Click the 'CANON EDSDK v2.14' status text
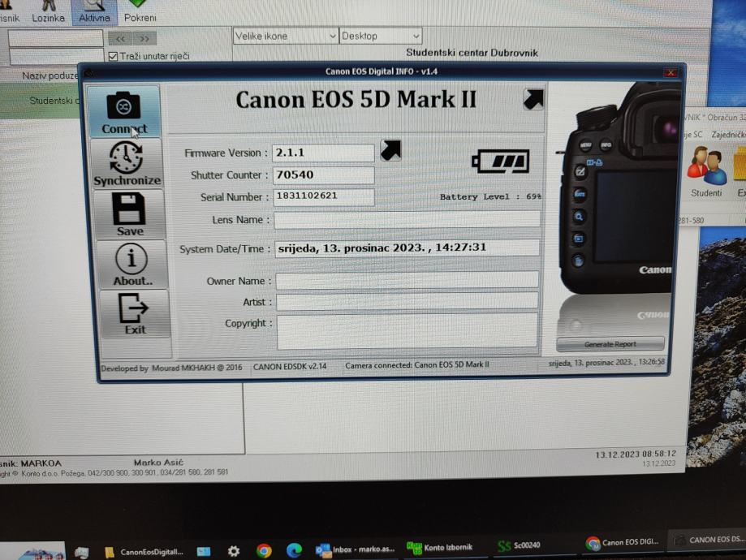 coord(290,366)
